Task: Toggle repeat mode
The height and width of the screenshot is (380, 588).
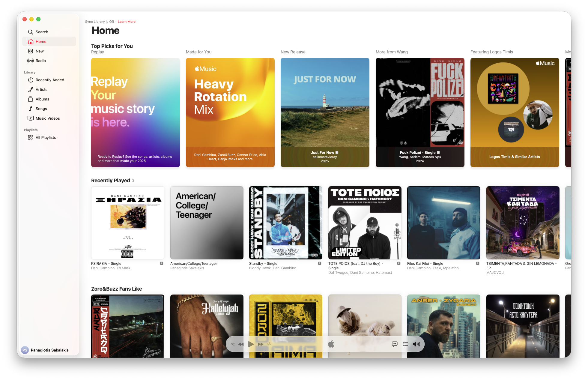Action: pos(269,344)
